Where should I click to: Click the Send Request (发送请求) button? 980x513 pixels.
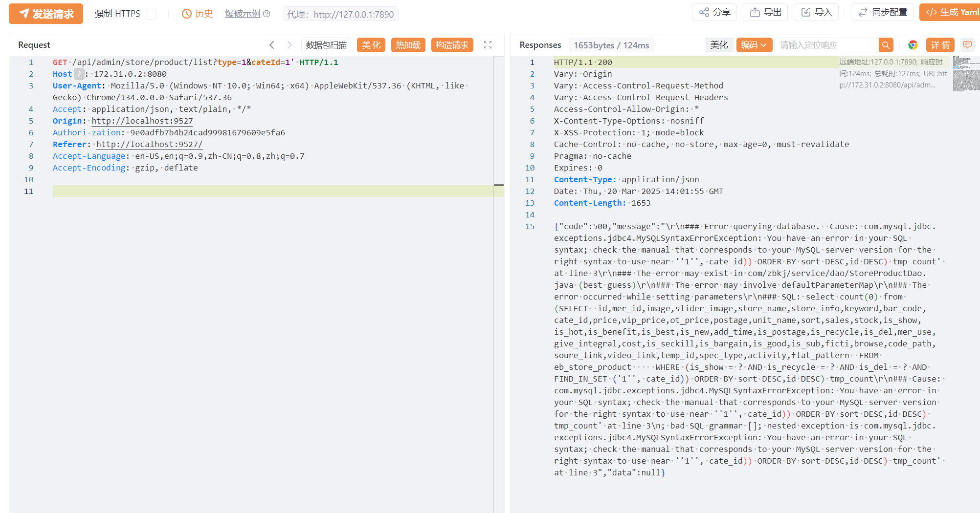click(x=46, y=14)
